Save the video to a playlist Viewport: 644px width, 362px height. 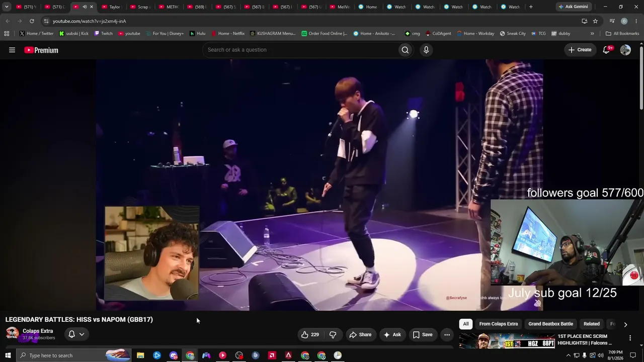point(423,334)
